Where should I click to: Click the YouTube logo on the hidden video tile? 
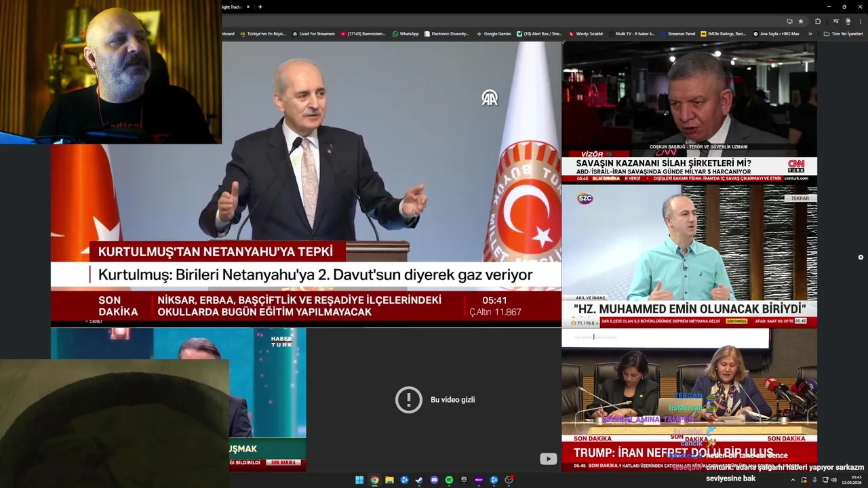(x=548, y=459)
